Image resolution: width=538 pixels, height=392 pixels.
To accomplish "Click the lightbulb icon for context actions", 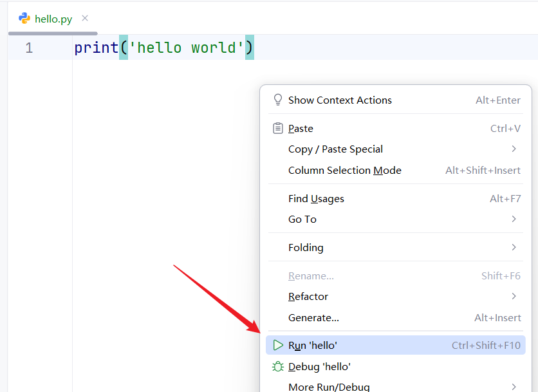I will [278, 100].
